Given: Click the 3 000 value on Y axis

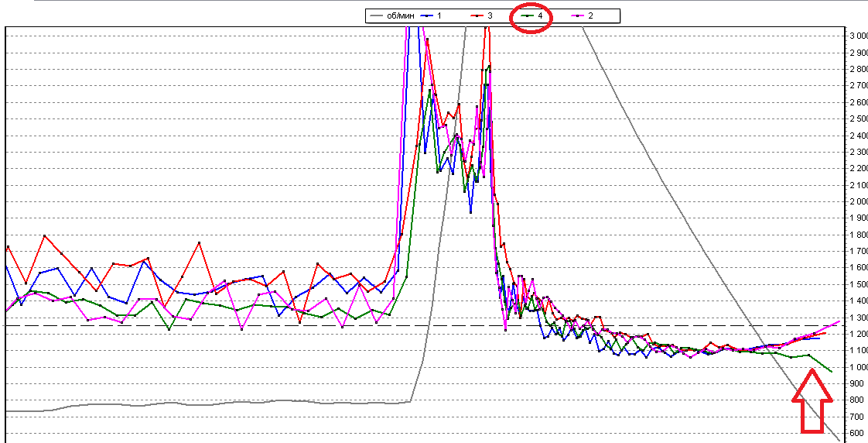Looking at the screenshot, I should (859, 36).
